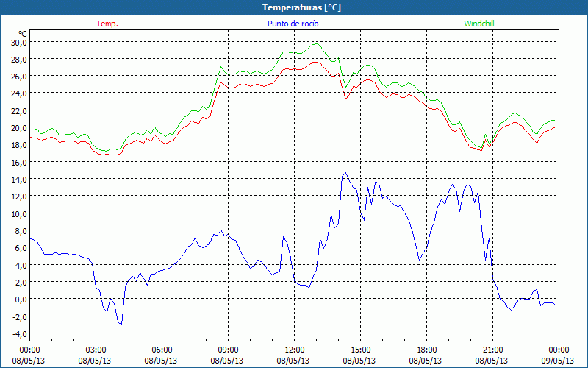Image resolution: width=588 pixels, height=368 pixels.
Task: Click the Temperaturas [°C] chart title
Action: (x=301, y=7)
